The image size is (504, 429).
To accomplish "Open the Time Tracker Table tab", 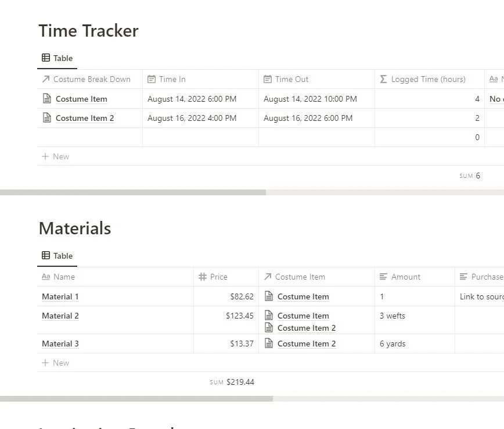I will click(57, 58).
